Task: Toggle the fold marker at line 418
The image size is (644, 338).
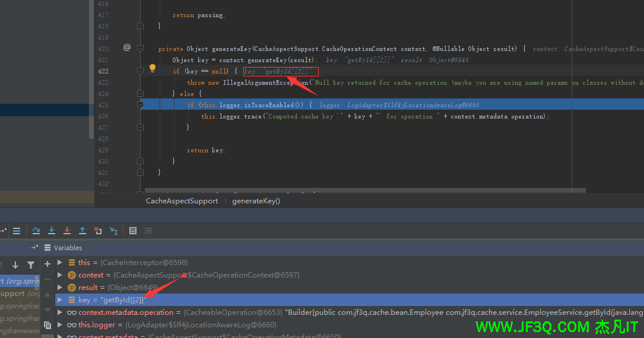Action: [140, 26]
